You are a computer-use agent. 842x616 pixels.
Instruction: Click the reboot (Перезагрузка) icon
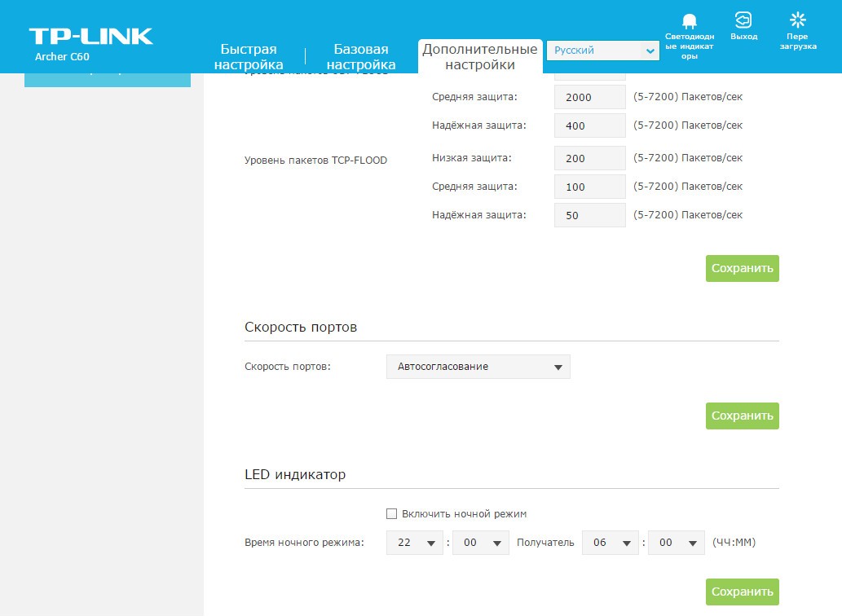point(797,21)
